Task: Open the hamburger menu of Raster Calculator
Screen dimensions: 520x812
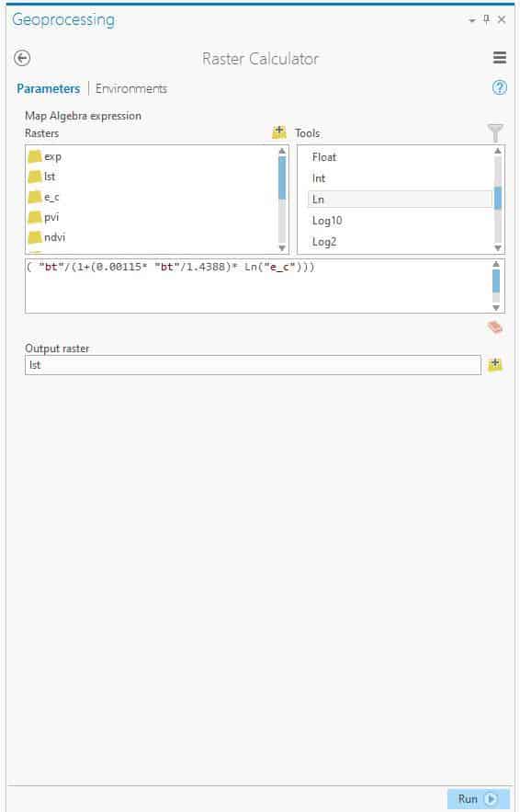Action: (x=499, y=58)
